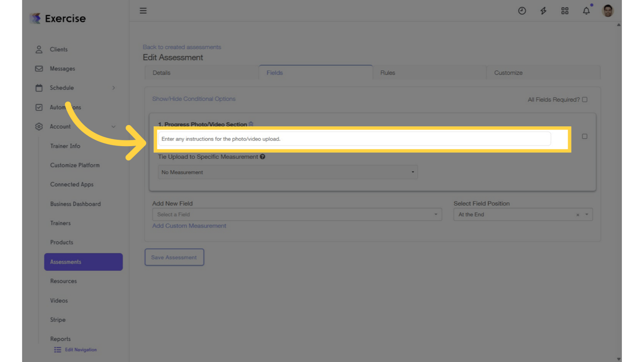
Task: Open the Select a Field dropdown
Action: (297, 214)
